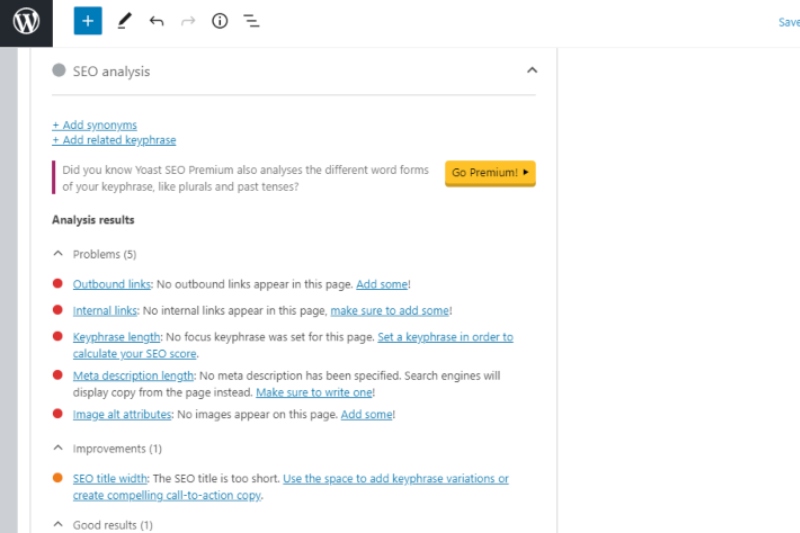
Task: Click the red dot beside Keyphrase length
Action: pos(58,337)
